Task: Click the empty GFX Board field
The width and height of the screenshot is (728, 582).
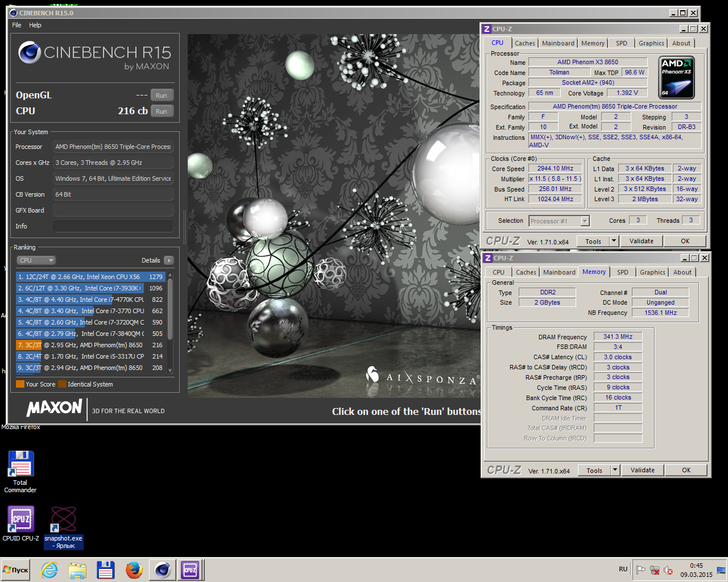Action: pos(113,210)
